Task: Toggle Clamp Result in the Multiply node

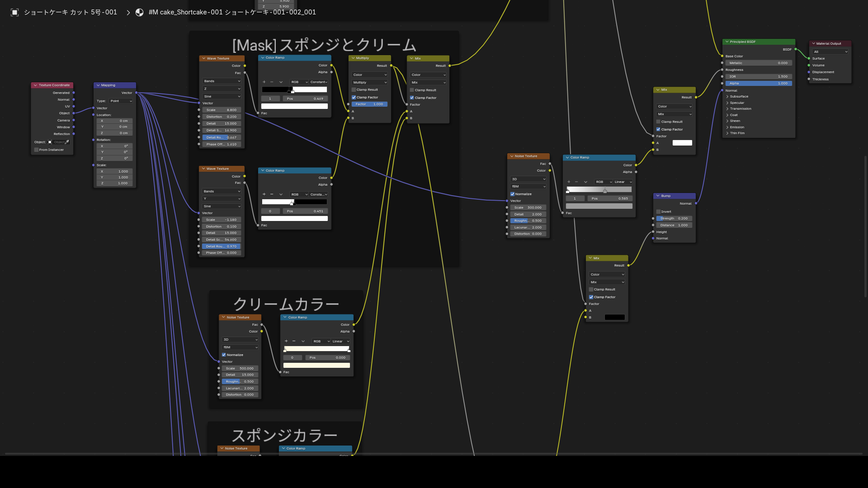Action: point(354,89)
